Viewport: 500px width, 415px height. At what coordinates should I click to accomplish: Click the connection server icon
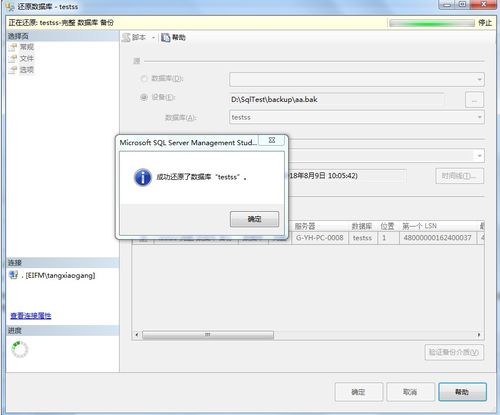(14, 275)
